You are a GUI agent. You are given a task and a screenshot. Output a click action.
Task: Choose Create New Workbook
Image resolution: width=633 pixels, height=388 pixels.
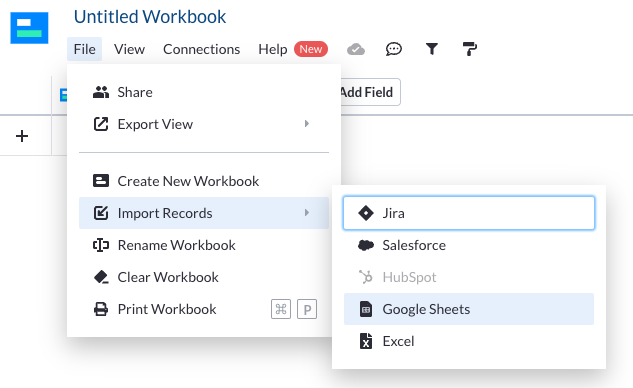pyautogui.click(x=204, y=181)
